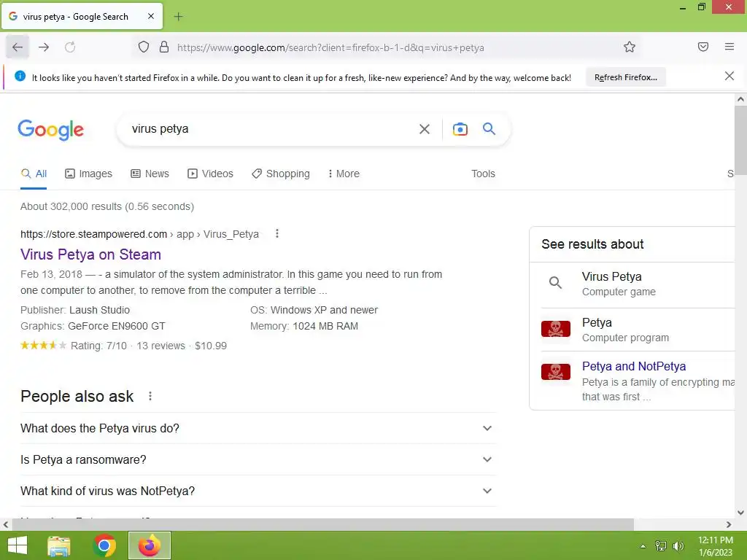Open the More search categories menu
747x560 pixels.
(x=344, y=174)
